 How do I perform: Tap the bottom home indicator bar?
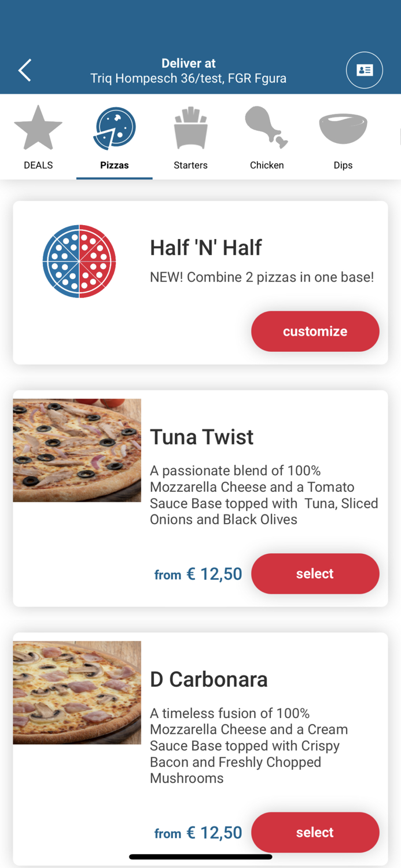pyautogui.click(x=200, y=856)
